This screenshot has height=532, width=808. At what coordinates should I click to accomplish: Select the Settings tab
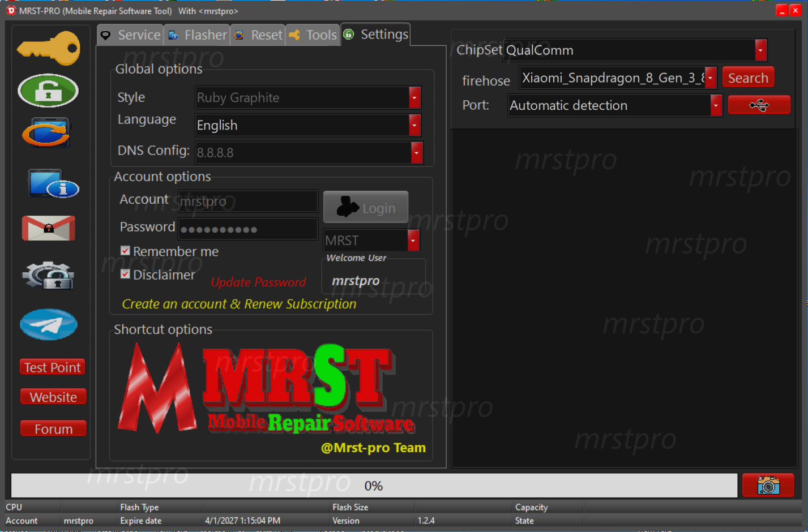coord(375,35)
